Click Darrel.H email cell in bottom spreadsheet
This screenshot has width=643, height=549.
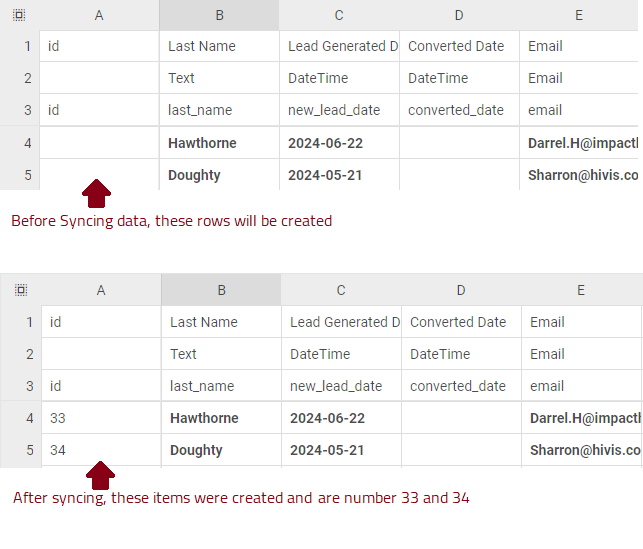tap(581, 418)
